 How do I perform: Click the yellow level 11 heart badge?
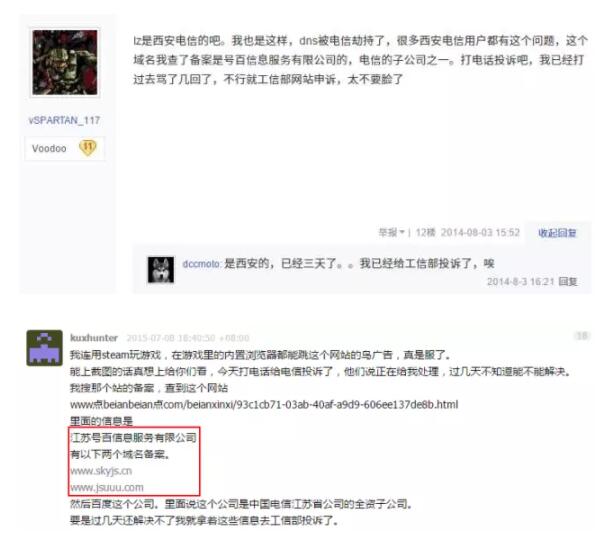87,148
